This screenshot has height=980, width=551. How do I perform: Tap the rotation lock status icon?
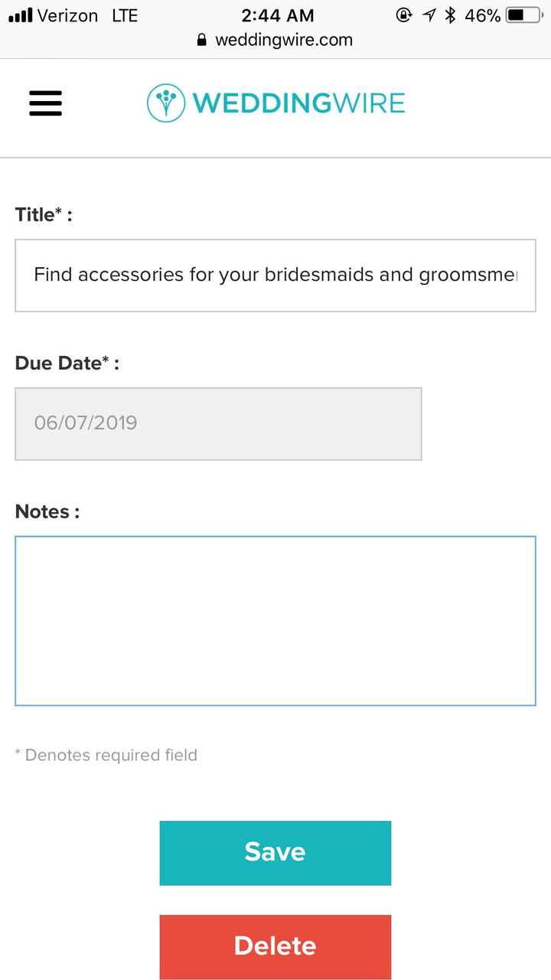404,15
